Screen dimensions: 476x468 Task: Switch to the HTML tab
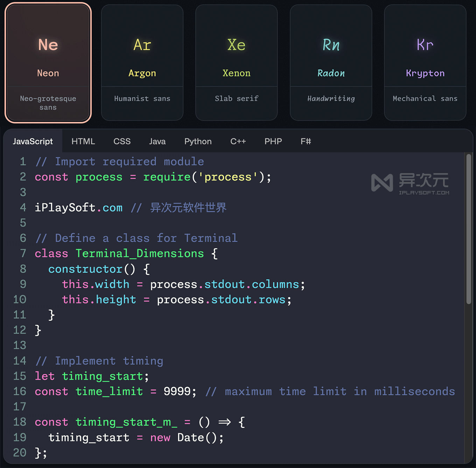(83, 141)
